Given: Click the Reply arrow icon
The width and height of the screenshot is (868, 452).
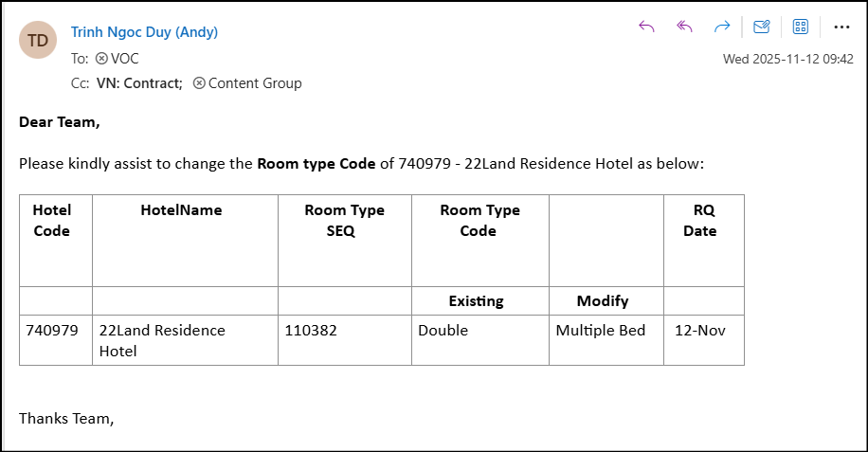Looking at the screenshot, I should tap(647, 27).
